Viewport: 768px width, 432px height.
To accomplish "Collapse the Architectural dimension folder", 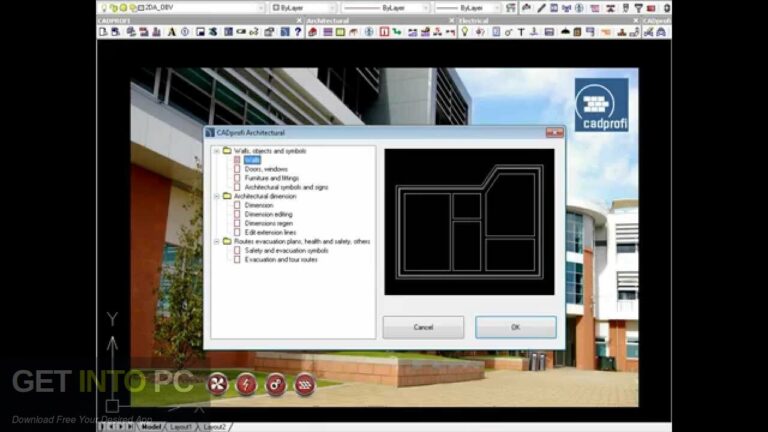I will pyautogui.click(x=216, y=196).
